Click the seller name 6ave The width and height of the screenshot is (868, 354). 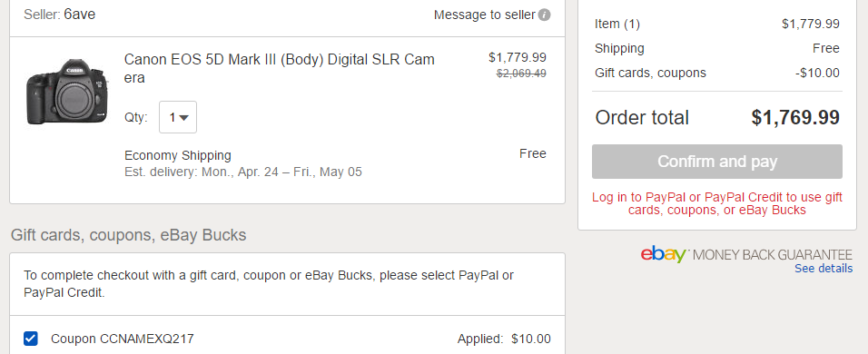tap(80, 15)
